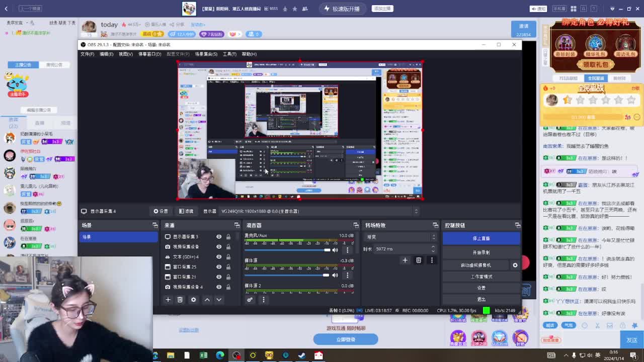644x362 pixels.
Task: Open advanced audio properties gears icon
Action: (x=250, y=300)
